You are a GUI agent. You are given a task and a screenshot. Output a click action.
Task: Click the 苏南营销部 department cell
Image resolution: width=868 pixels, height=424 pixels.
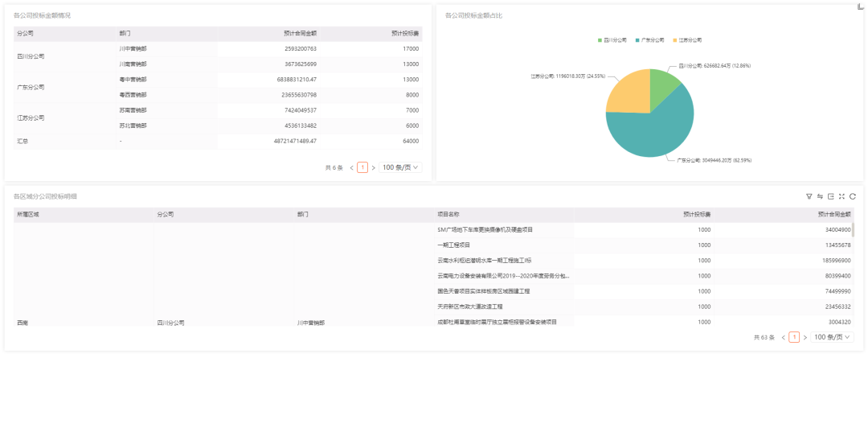click(x=166, y=110)
